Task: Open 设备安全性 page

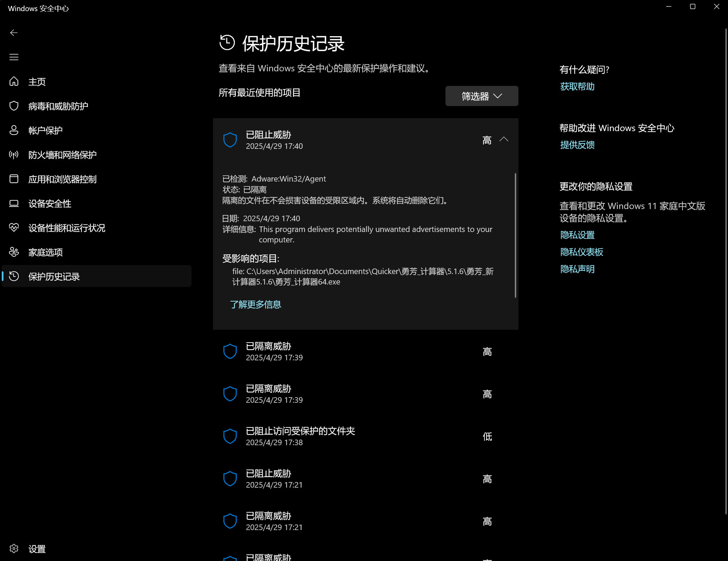Action: (97, 203)
